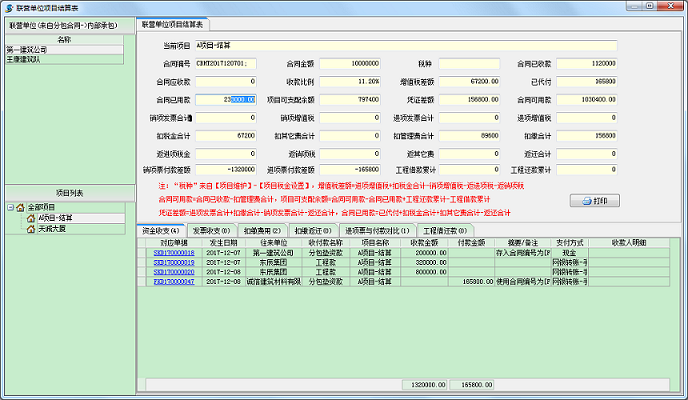The image size is (688, 400).
Task: Select 第一建筑公司 in the unit list
Action: (32, 49)
